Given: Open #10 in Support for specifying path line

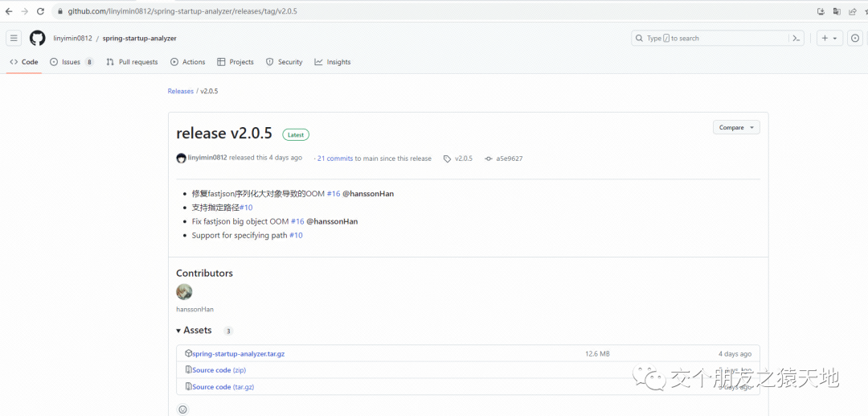Looking at the screenshot, I should click(296, 236).
